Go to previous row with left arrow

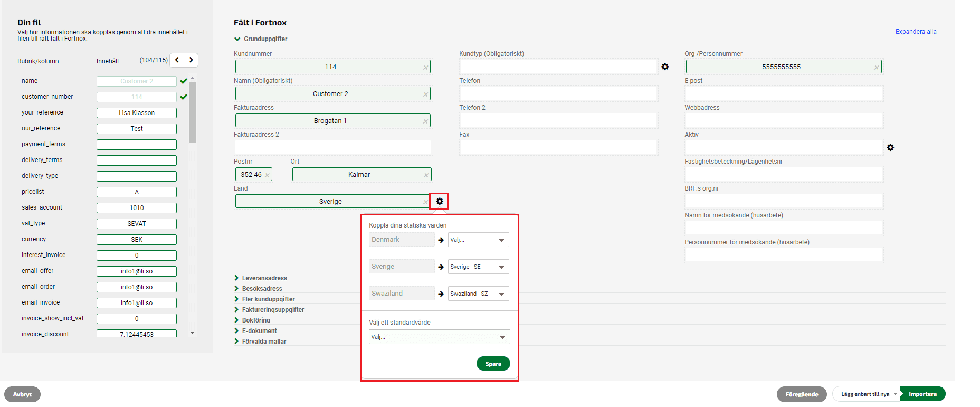pos(177,60)
